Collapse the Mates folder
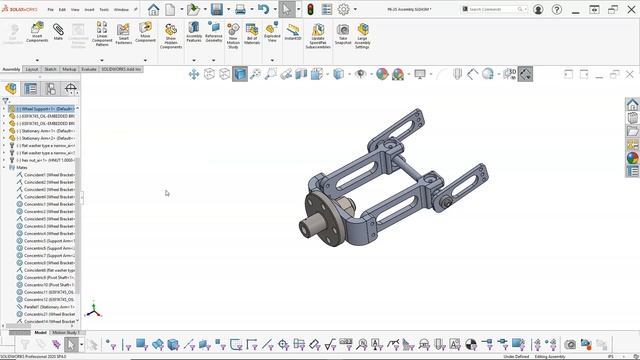 click(4, 167)
